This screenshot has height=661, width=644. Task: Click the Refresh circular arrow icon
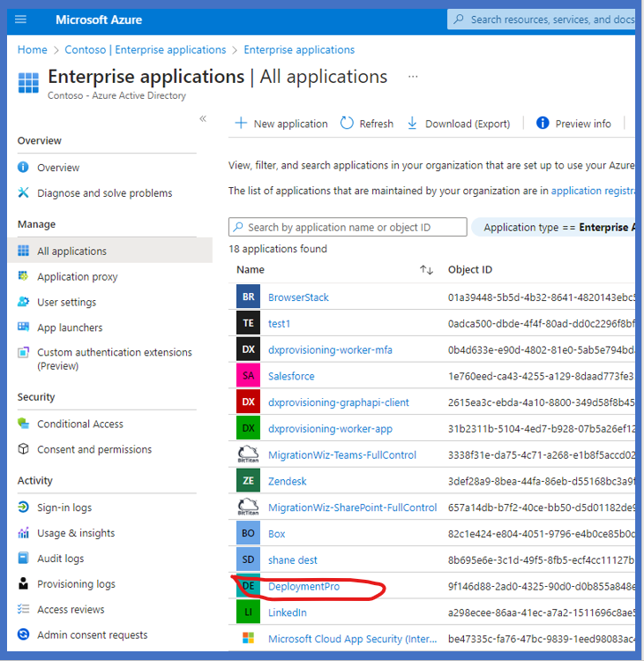click(x=347, y=123)
